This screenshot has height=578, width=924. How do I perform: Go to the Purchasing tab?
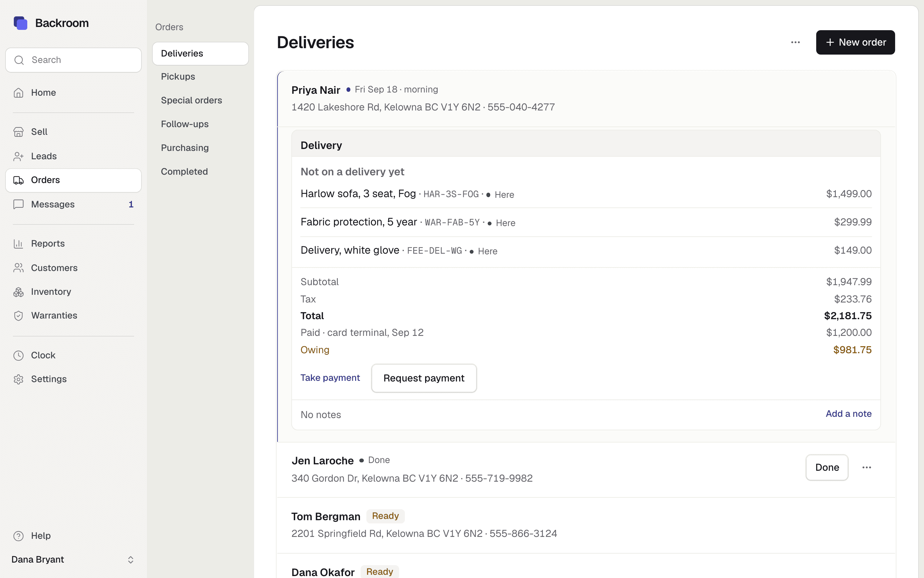coord(201,148)
